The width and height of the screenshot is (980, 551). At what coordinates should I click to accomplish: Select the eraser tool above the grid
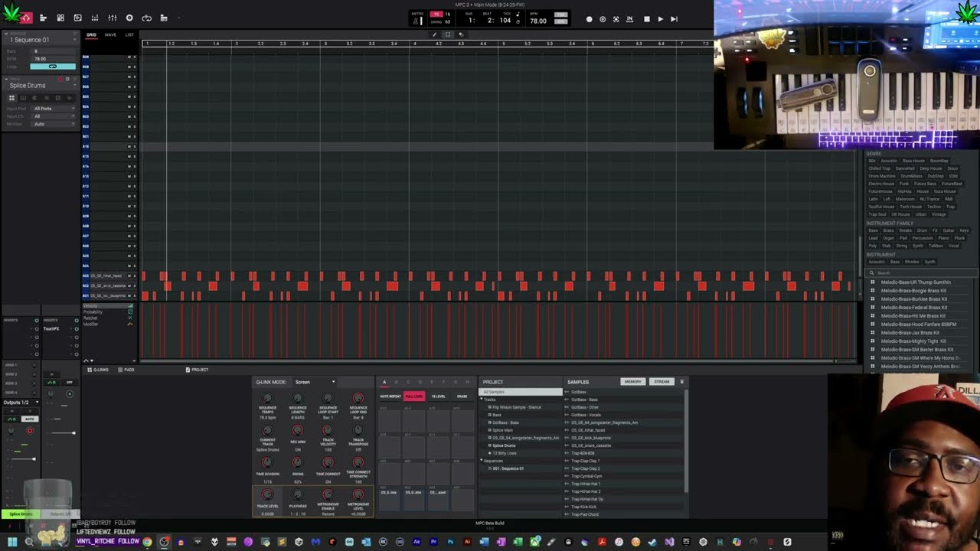[x=461, y=34]
